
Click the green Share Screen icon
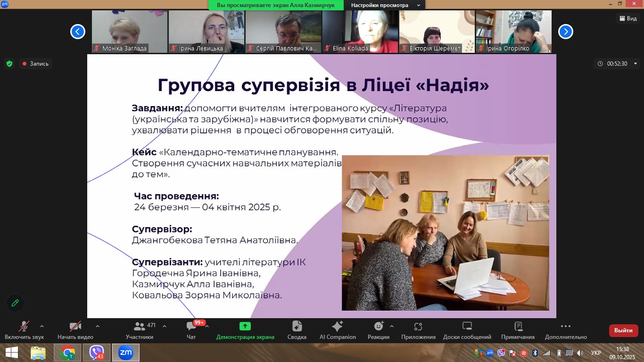coord(245,326)
